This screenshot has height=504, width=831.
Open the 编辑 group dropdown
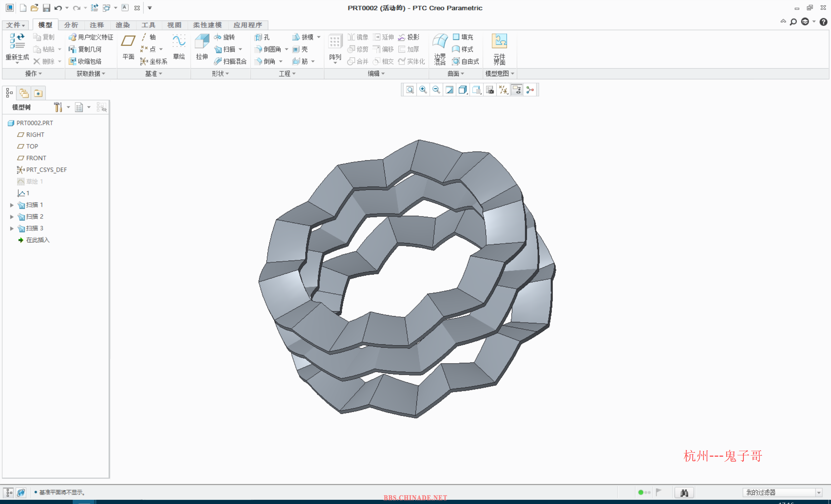pos(376,73)
